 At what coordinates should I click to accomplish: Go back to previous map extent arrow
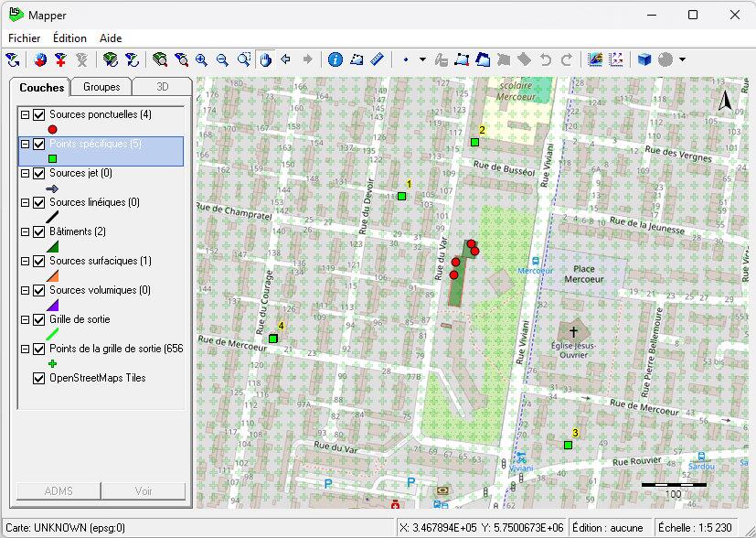pos(286,59)
